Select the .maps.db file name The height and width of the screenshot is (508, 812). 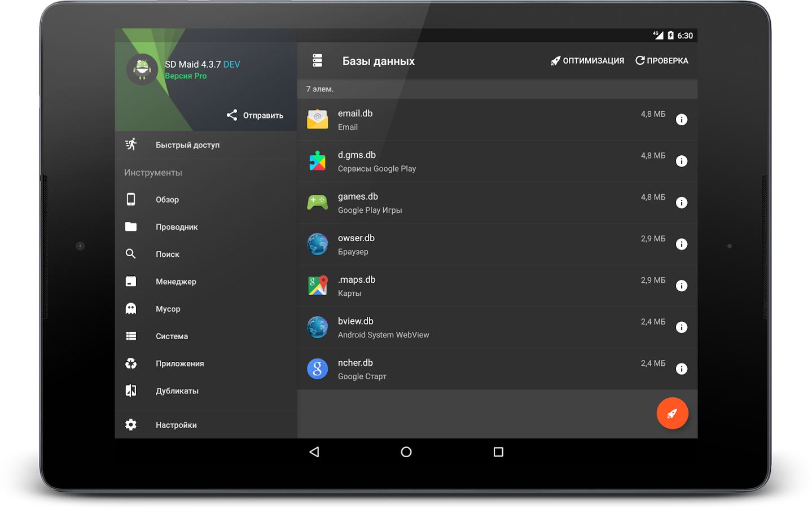pyautogui.click(x=357, y=280)
